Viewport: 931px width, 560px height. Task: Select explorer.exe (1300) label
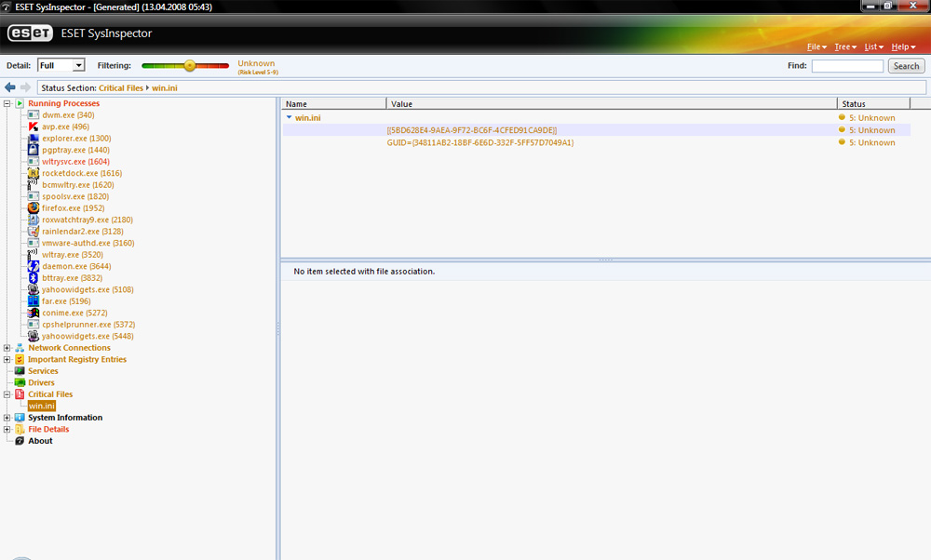76,139
